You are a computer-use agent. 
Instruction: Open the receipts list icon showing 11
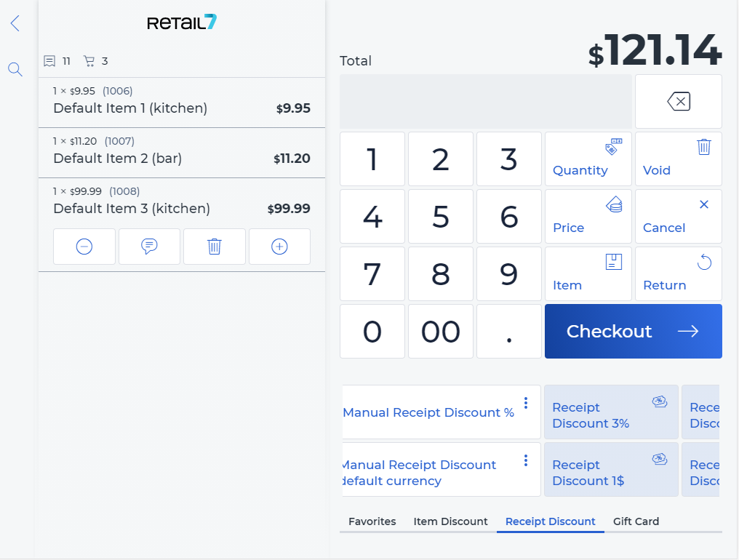[49, 61]
